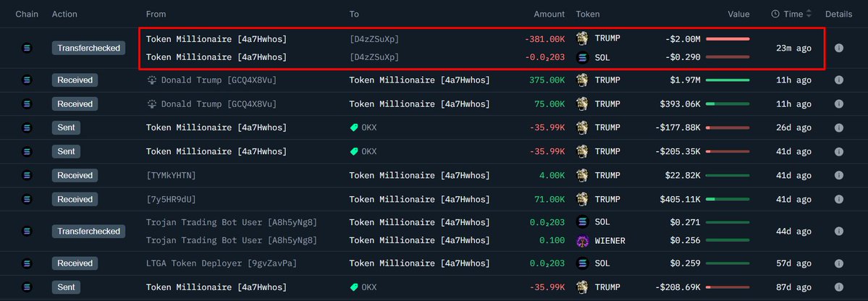Click the Sent badge in 26d ago row
This screenshot has width=868, height=301.
click(66, 128)
